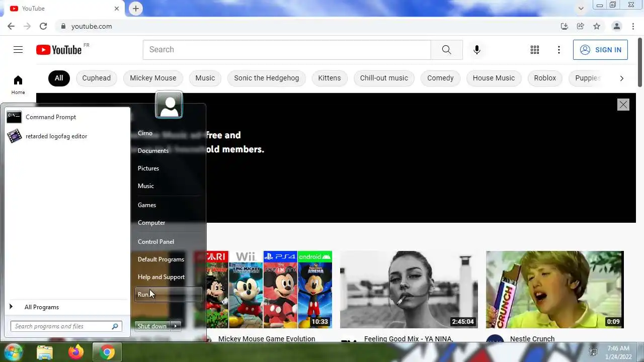This screenshot has height=362, width=644.
Task: Click the Nestle Crunch video title
Action: pyautogui.click(x=532, y=339)
